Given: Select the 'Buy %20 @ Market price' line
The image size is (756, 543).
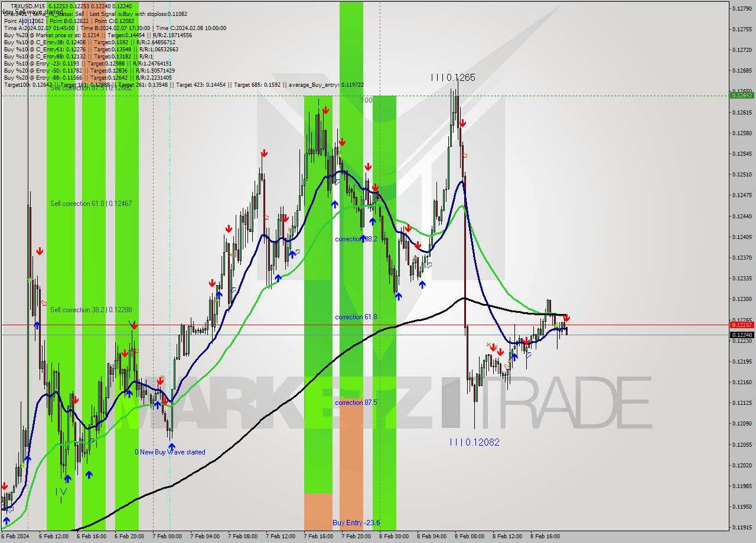Looking at the screenshot, I should (x=98, y=35).
